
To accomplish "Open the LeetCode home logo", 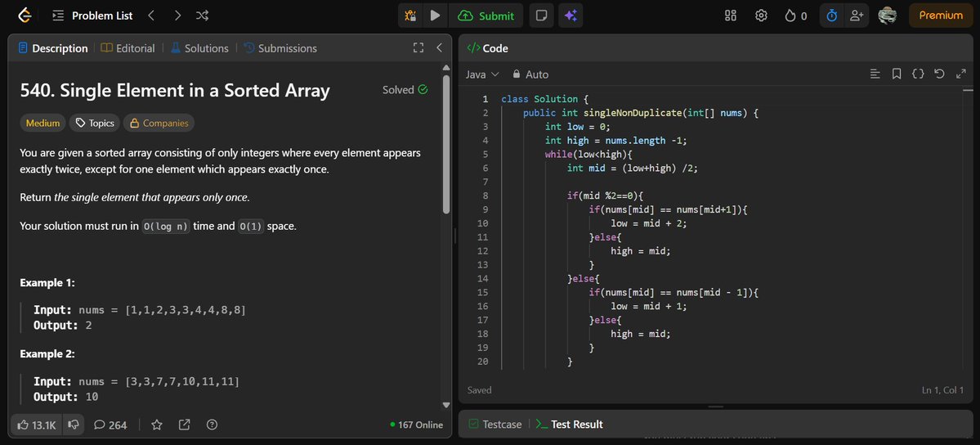I will 25,16.
